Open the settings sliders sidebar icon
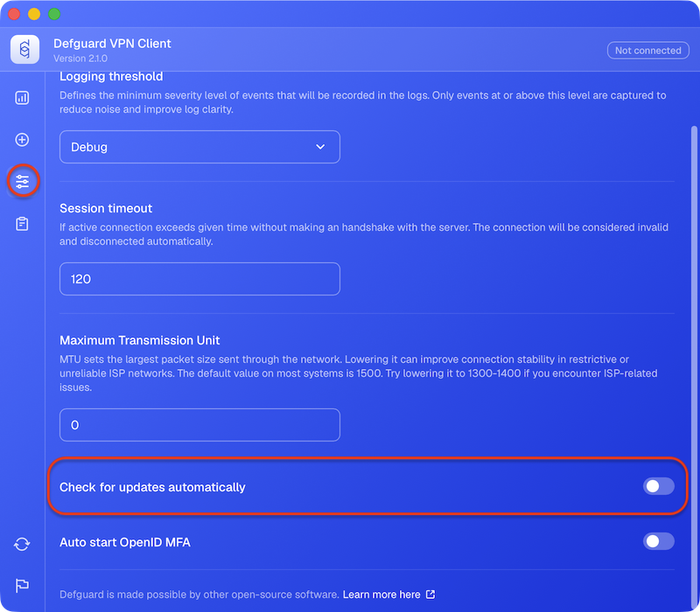700x612 pixels. tap(23, 181)
